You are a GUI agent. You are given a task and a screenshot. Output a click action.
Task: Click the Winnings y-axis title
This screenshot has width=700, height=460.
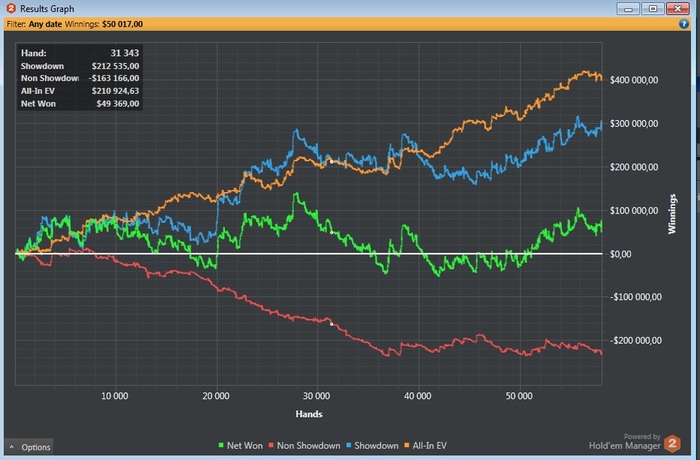coord(672,213)
